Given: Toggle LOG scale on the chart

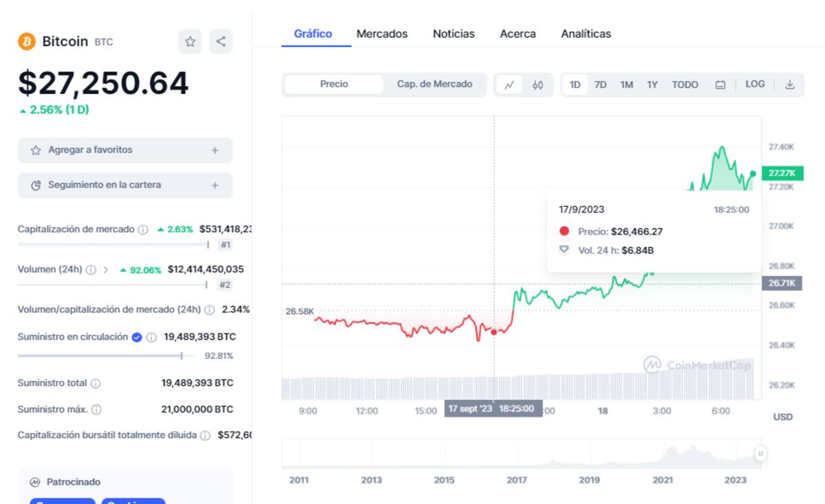Looking at the screenshot, I should tap(755, 84).
